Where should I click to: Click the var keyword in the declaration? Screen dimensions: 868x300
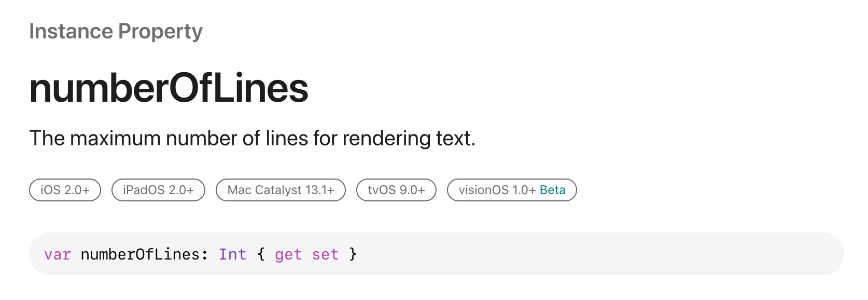58,254
